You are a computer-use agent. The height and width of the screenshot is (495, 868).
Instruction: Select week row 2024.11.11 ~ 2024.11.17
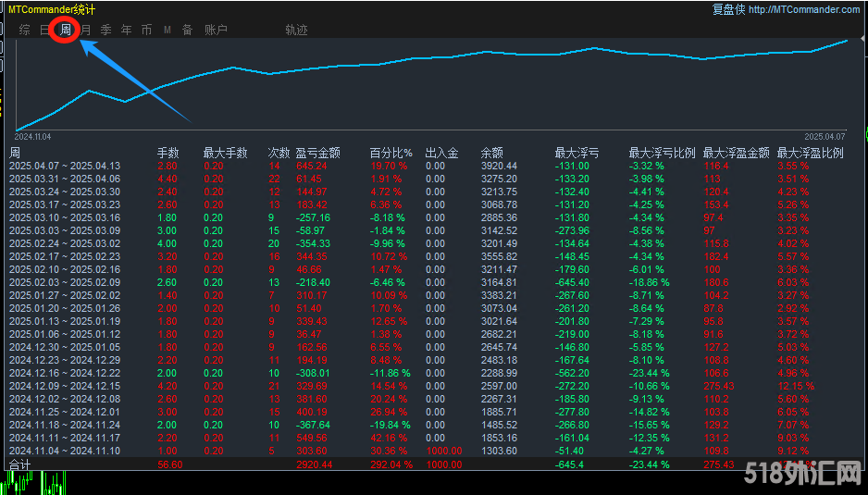point(434,438)
